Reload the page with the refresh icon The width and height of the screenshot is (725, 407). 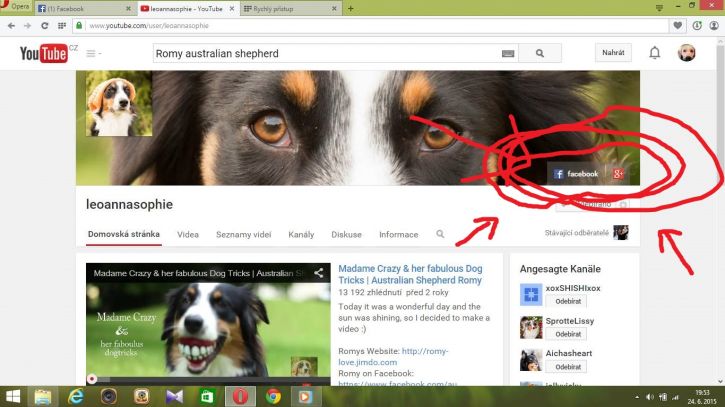pos(44,26)
